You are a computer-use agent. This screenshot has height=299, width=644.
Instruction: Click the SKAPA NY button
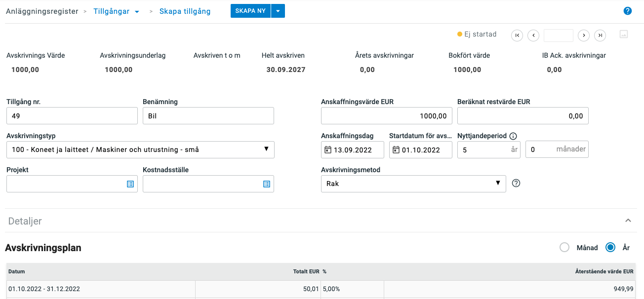[x=250, y=11]
